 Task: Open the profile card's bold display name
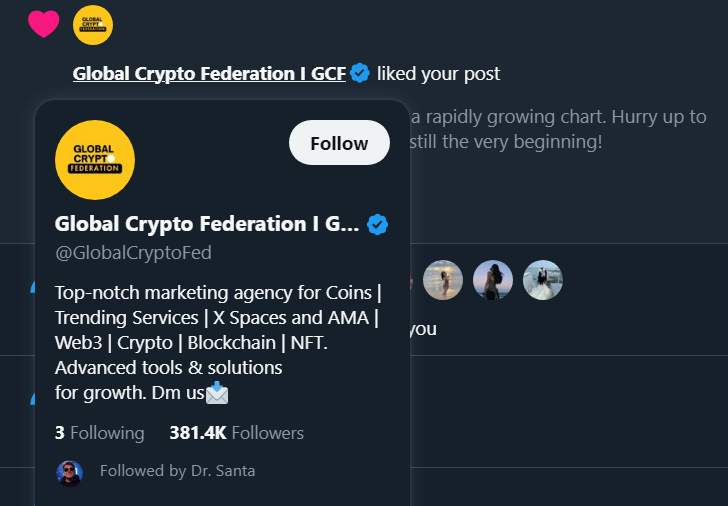click(206, 224)
